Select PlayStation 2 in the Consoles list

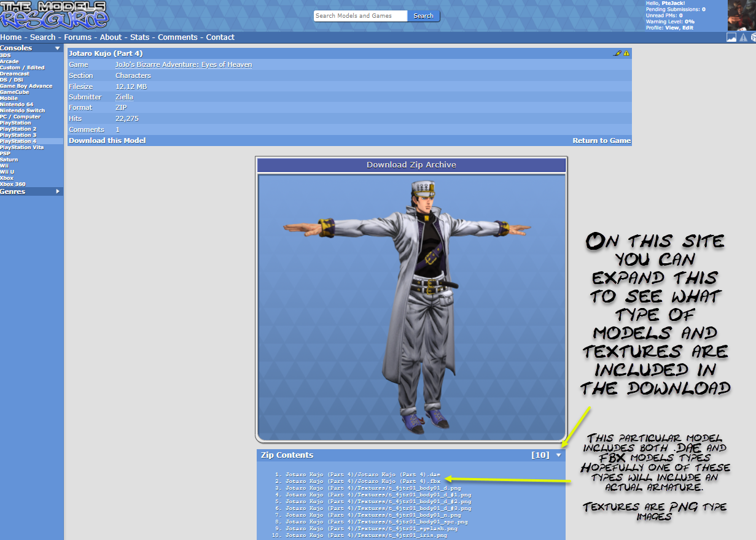18,129
